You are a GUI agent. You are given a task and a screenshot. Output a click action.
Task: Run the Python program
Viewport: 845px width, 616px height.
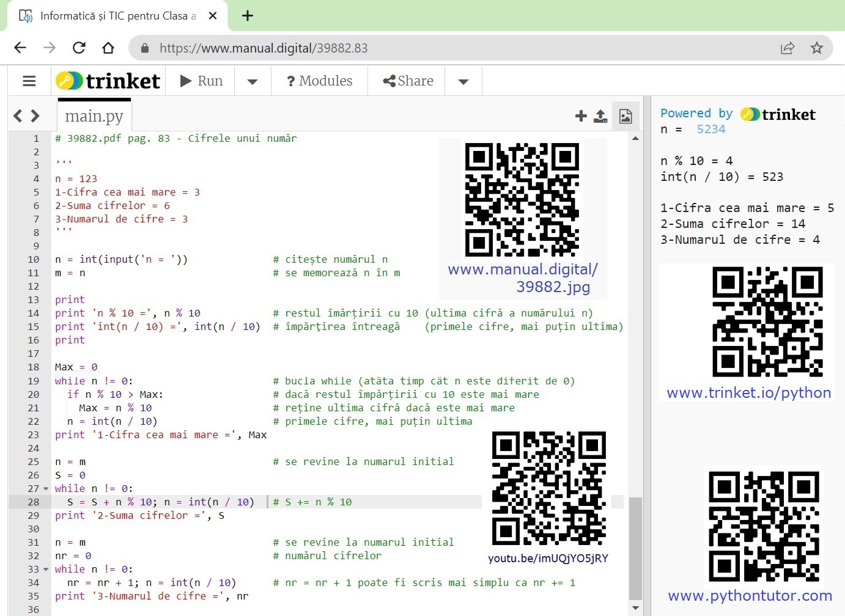point(201,81)
